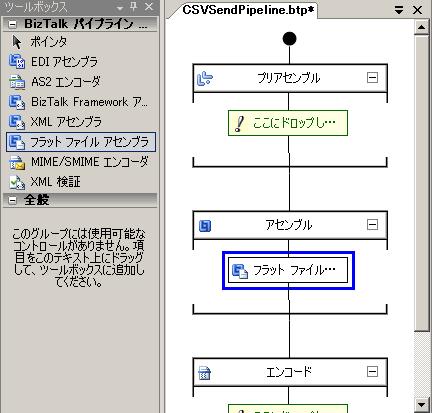Click the vertical scrollbar thumb in the designer

(x=421, y=183)
